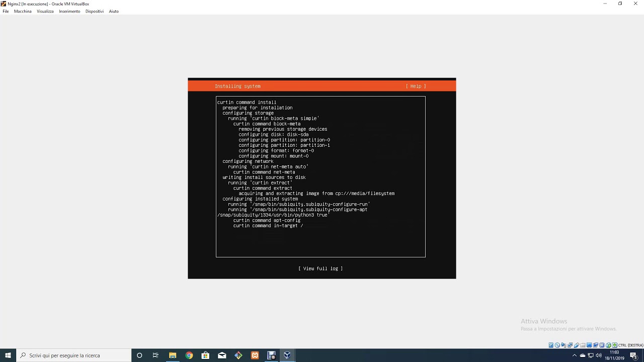644x362 pixels.
Task: Click the 'Installing system' header text
Action: click(237, 86)
